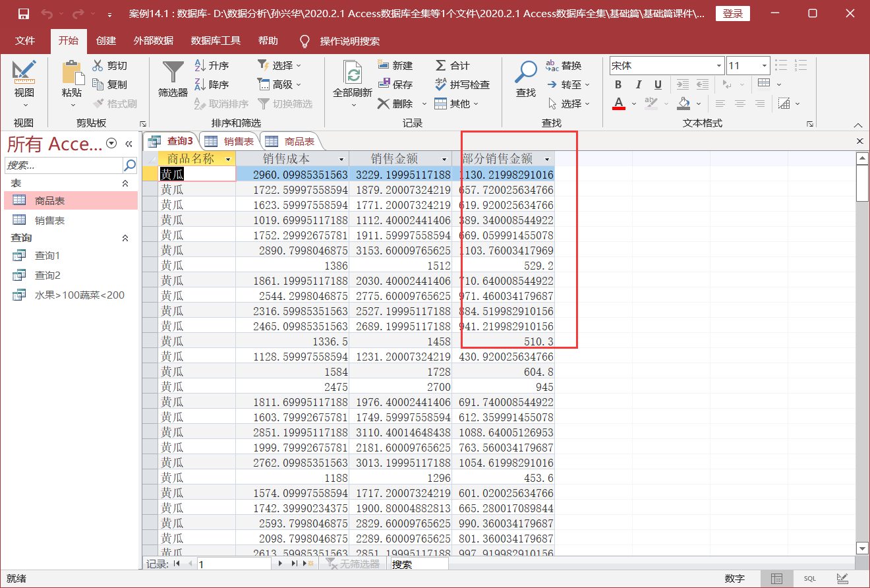Switch to design view in status bar

(x=842, y=579)
